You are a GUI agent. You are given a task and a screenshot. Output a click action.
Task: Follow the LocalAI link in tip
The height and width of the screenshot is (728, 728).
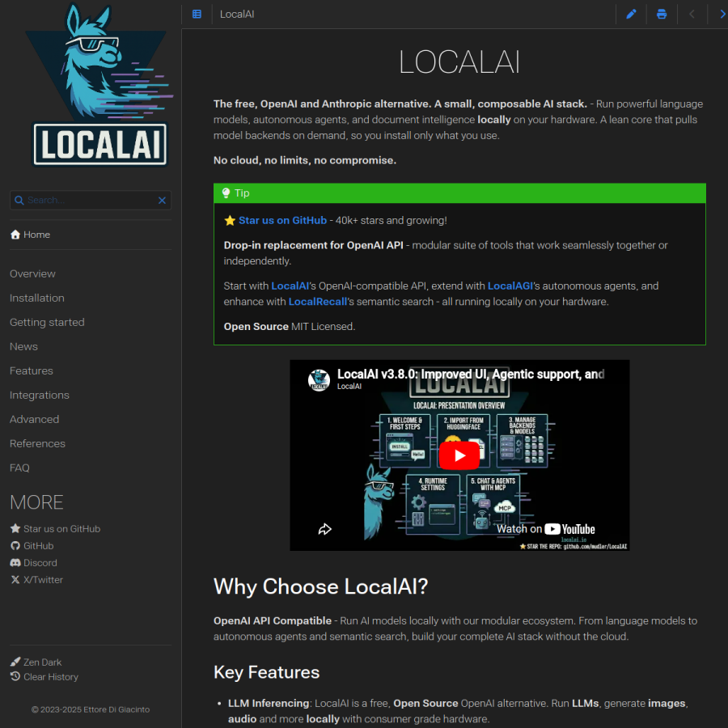(290, 286)
